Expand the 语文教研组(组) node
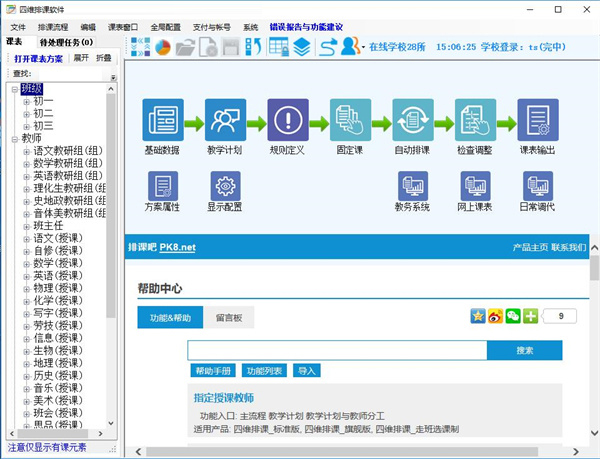 click(x=26, y=152)
